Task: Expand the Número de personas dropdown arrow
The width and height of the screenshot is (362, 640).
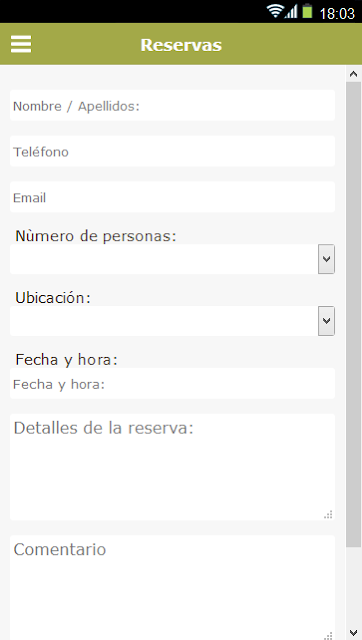Action: point(326,259)
